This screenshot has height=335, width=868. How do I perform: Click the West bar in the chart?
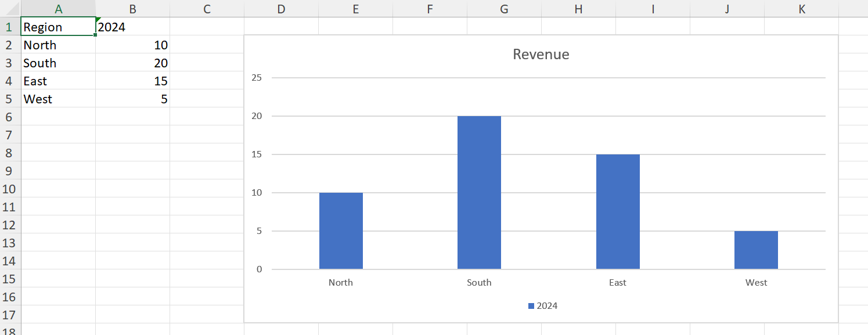(x=756, y=250)
